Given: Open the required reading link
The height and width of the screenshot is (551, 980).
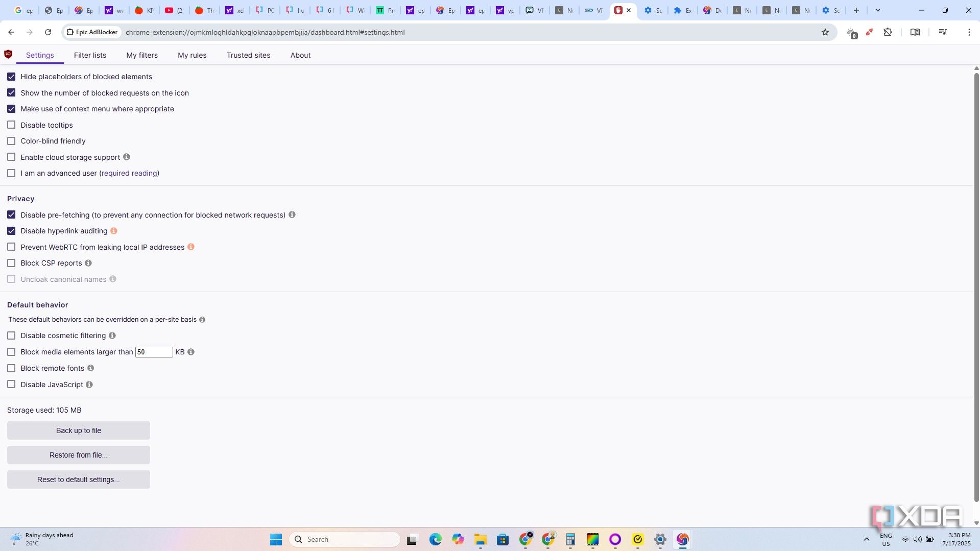Looking at the screenshot, I should click(x=129, y=173).
